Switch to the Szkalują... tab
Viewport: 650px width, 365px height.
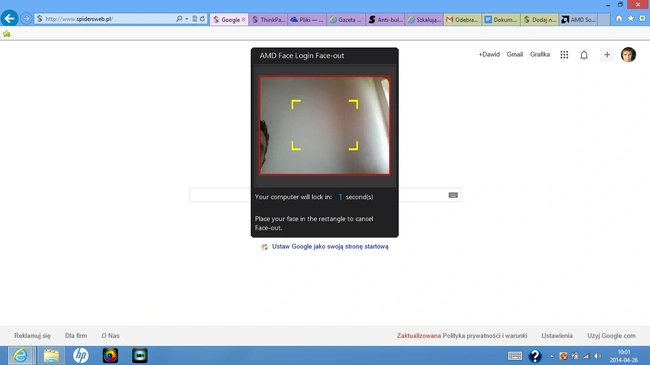click(x=424, y=19)
